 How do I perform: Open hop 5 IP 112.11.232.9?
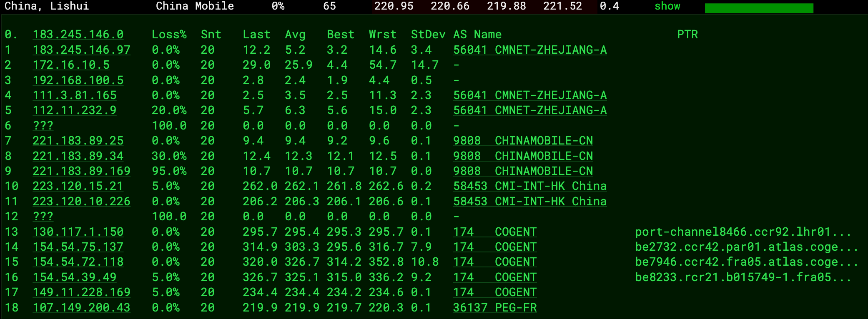tap(75, 110)
